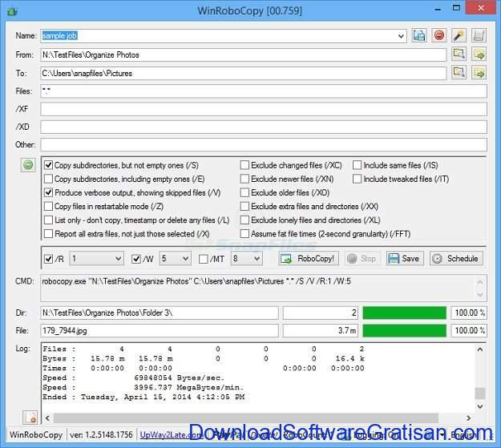This screenshot has height=448, width=501.
Task: Click the Schedule button
Action: click(x=456, y=258)
